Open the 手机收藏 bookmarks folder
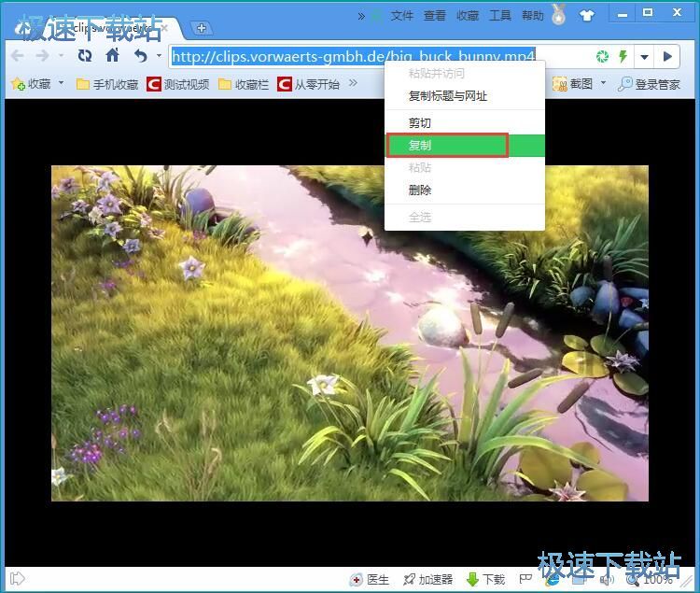Viewport: 700px width, 593px height. 107,84
